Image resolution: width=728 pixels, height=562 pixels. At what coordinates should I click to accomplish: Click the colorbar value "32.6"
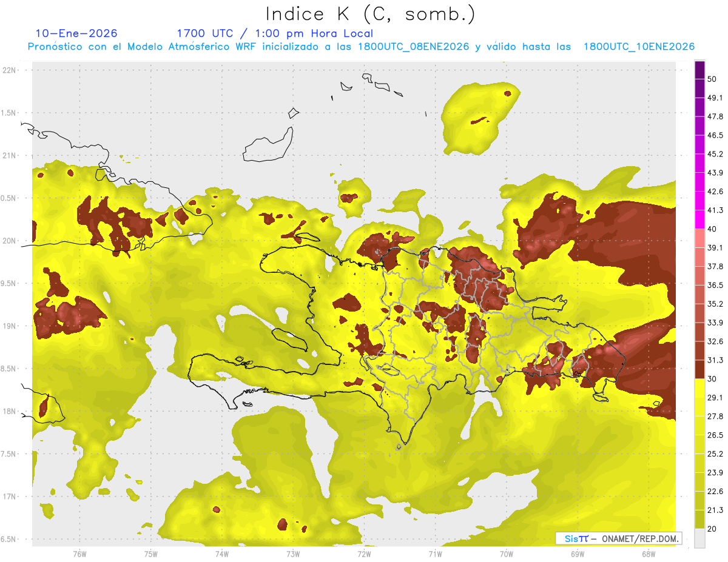715,341
